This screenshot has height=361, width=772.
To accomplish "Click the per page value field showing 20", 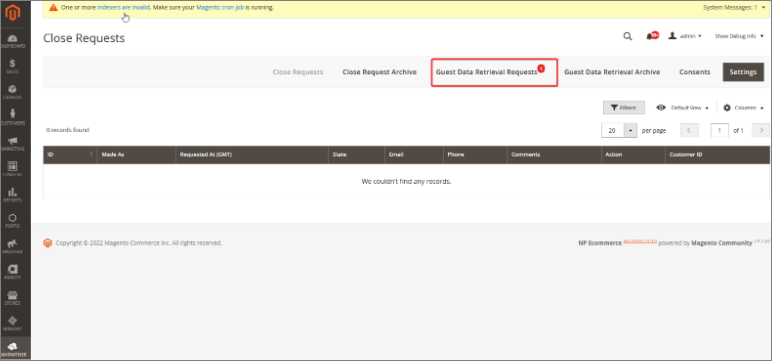I will tap(613, 131).
